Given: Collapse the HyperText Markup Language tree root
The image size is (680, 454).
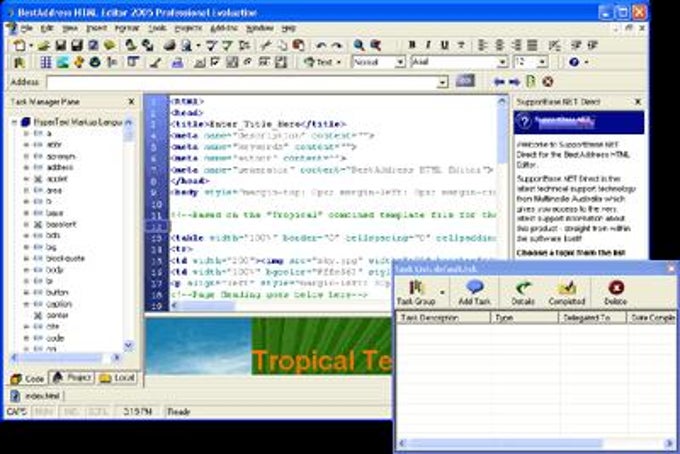Looking at the screenshot, I should point(14,122).
